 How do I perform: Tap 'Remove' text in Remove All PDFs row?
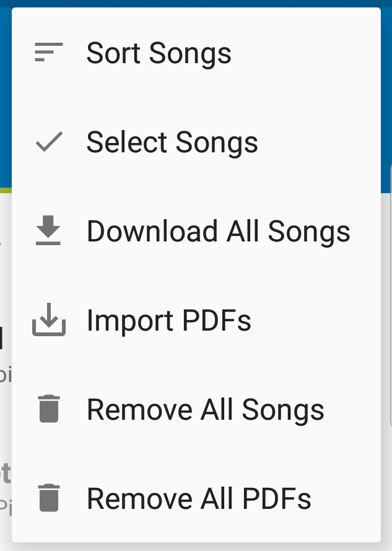tap(139, 498)
